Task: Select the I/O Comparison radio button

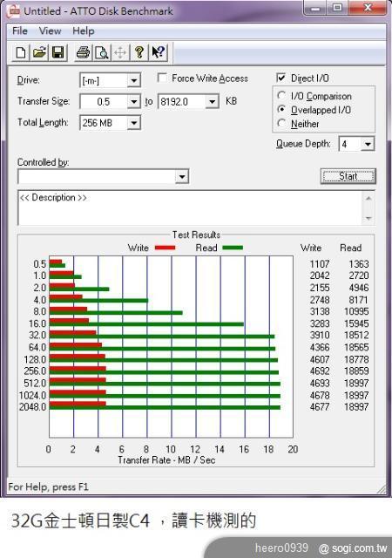Action: click(281, 95)
